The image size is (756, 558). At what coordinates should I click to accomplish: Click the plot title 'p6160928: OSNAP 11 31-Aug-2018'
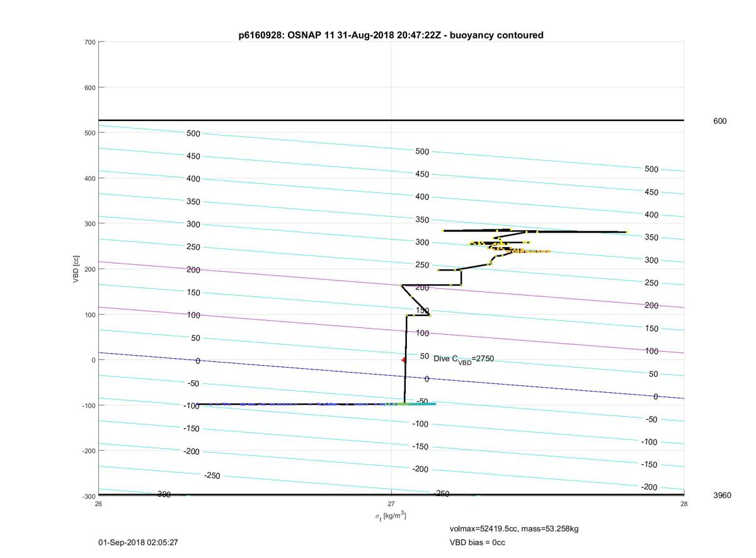coord(391,35)
